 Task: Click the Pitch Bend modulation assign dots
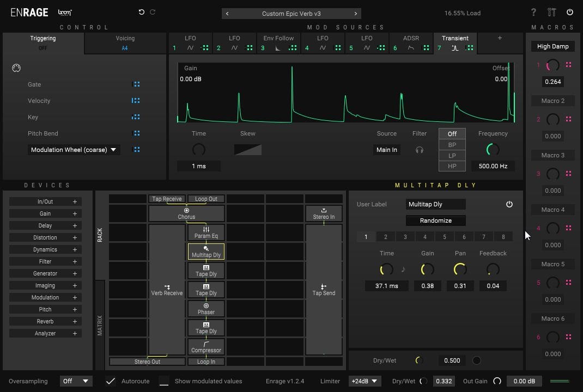pyautogui.click(x=136, y=133)
